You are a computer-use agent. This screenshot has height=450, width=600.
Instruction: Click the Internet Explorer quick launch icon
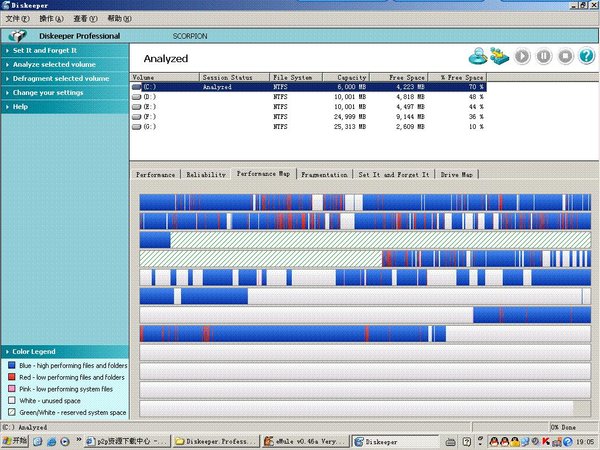pyautogui.click(x=51, y=442)
